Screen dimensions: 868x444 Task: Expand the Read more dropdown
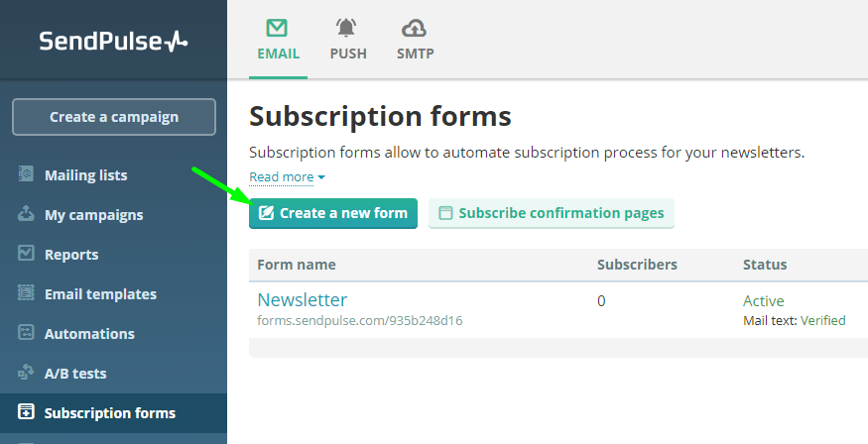coord(287,177)
